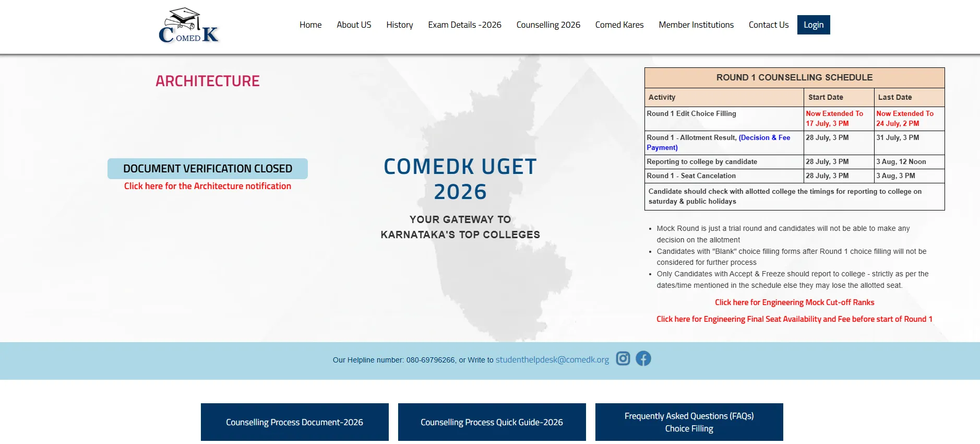Select the 'Reporting to college by candidate' row
980x444 pixels.
795,162
